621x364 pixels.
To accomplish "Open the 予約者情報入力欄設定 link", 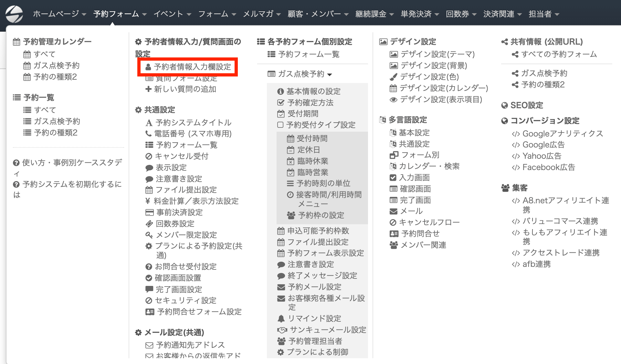I will pos(192,67).
